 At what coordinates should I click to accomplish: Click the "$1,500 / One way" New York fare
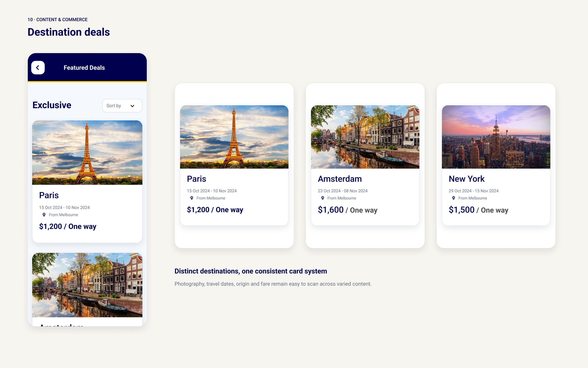pos(479,210)
